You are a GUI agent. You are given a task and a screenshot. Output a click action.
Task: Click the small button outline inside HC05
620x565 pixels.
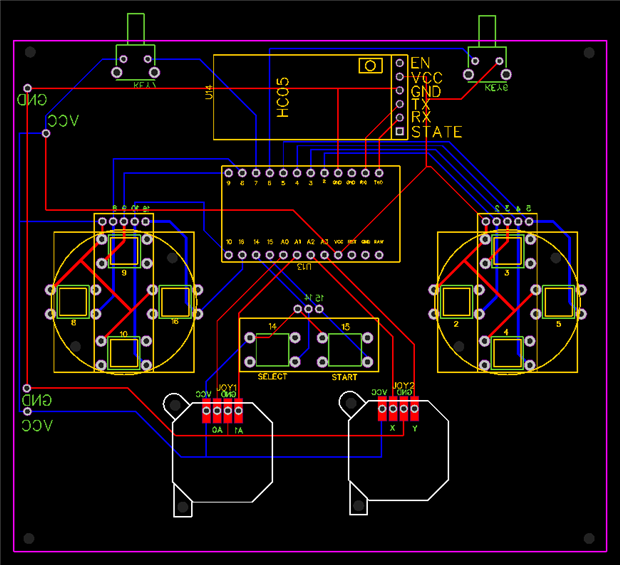[370, 66]
